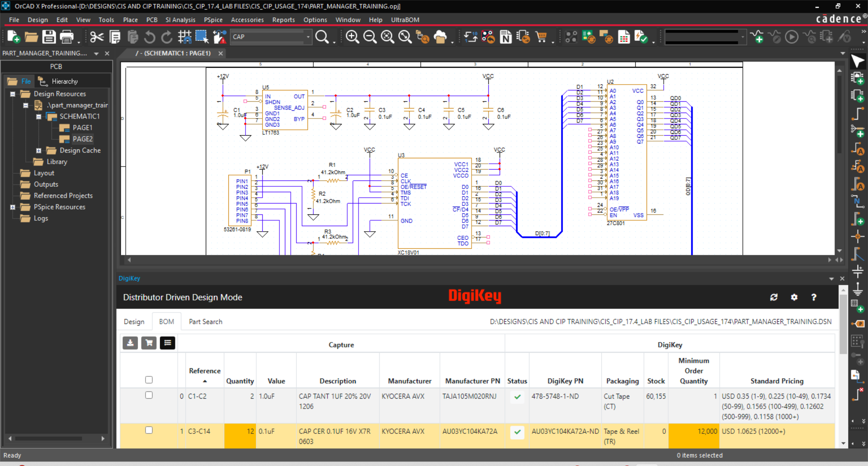The image size is (868, 466).
Task: Open a file using folder icon
Action: 31,37
